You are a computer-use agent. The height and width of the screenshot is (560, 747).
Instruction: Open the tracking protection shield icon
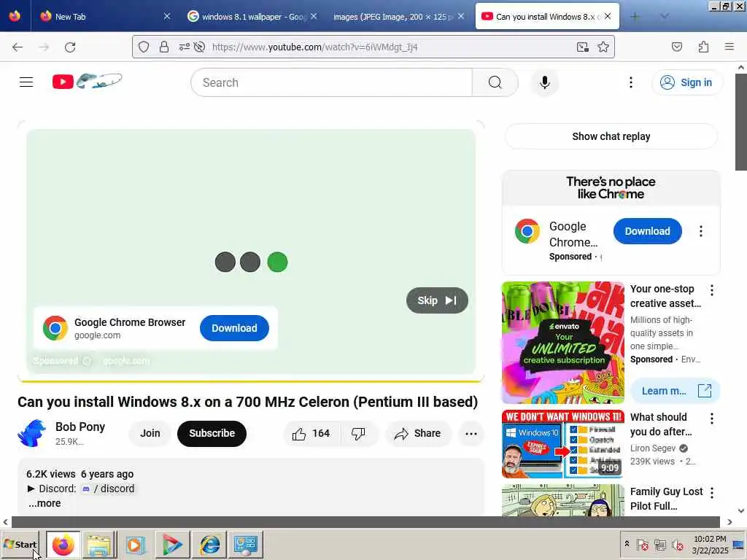pos(144,47)
